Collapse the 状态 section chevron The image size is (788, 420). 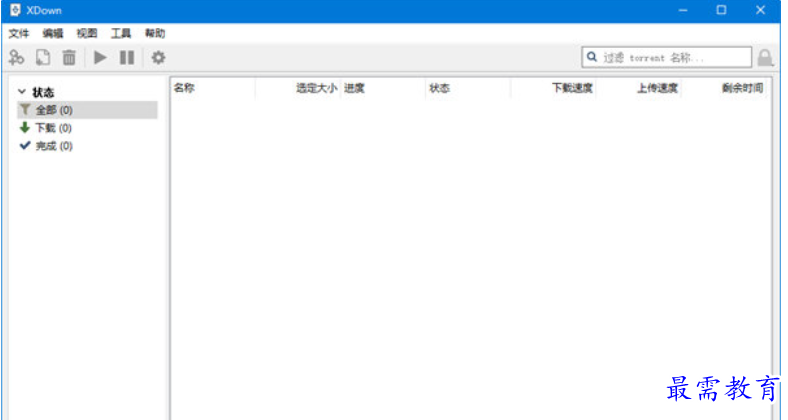coord(22,92)
